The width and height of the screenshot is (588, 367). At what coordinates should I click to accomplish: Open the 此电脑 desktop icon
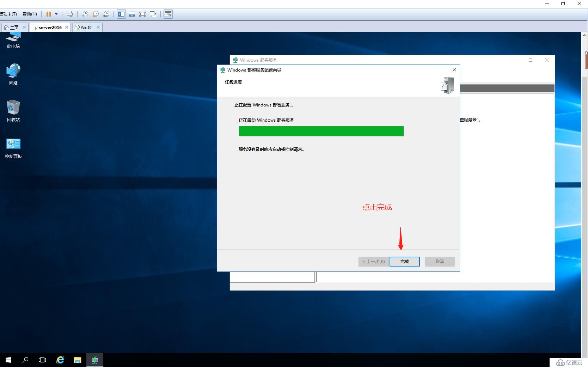pos(13,40)
